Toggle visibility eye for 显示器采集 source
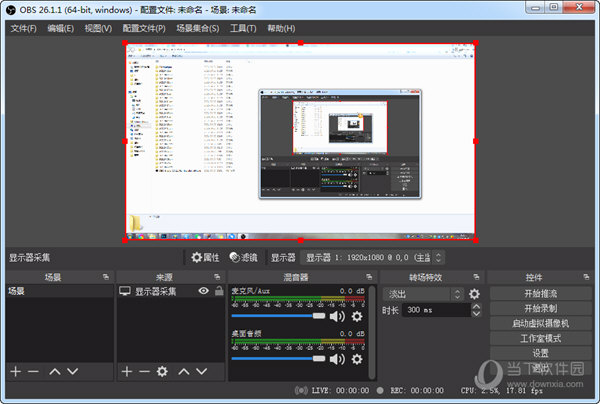Screen dimensions: 600x404 pyautogui.click(x=203, y=291)
